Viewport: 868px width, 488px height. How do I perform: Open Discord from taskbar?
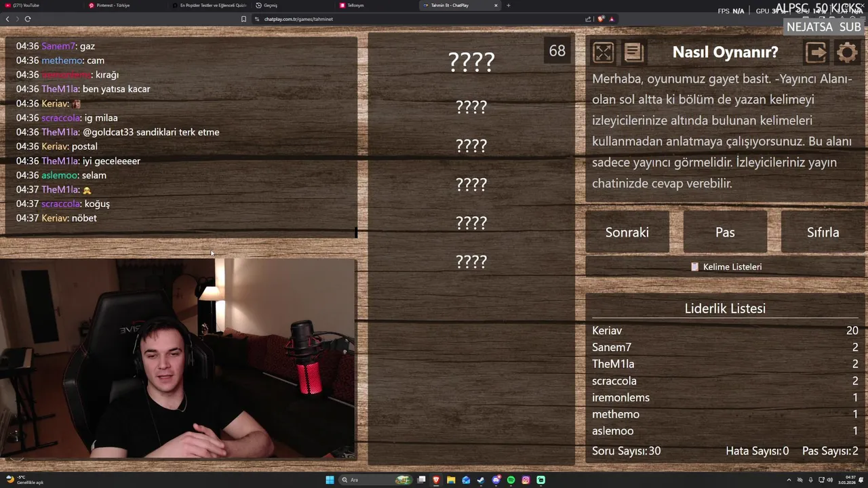496,480
